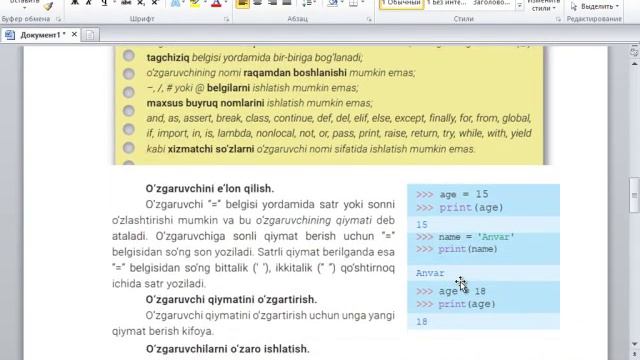Screen dimensions: 640x360
Task: Click the word "tagchiziq" in yellow note
Action: [x=168, y=58]
